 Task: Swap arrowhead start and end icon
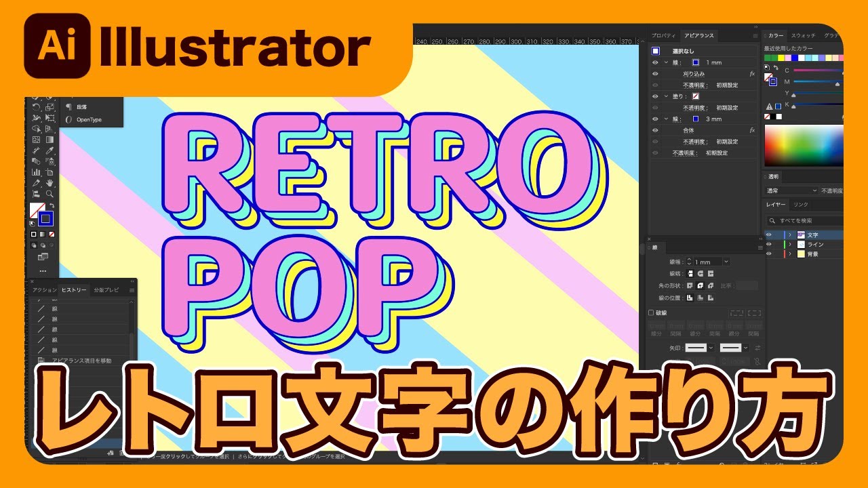(757, 348)
